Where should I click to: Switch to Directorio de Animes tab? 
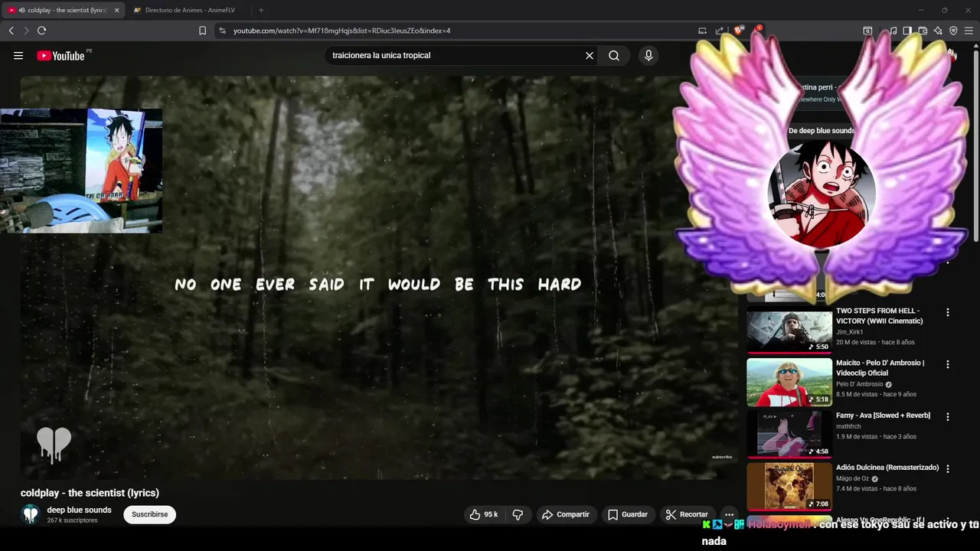click(189, 10)
